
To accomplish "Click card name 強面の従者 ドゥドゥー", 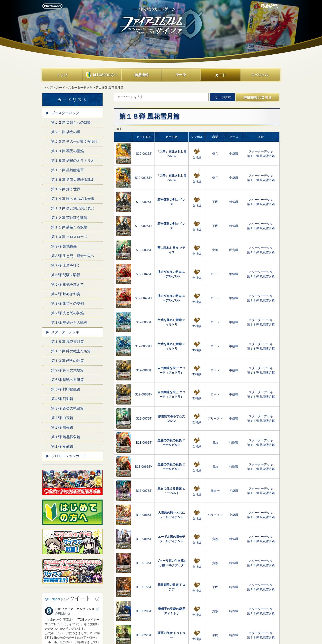I will [172, 635].
